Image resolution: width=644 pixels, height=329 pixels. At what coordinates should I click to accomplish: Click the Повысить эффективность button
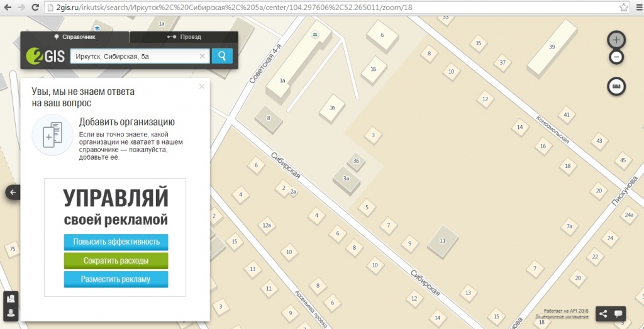[x=116, y=242]
